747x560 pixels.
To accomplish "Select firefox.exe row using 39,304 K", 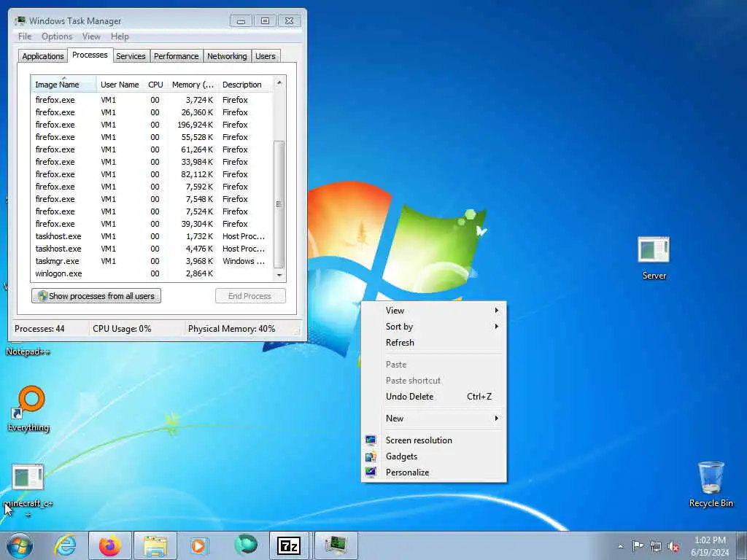I will (152, 224).
